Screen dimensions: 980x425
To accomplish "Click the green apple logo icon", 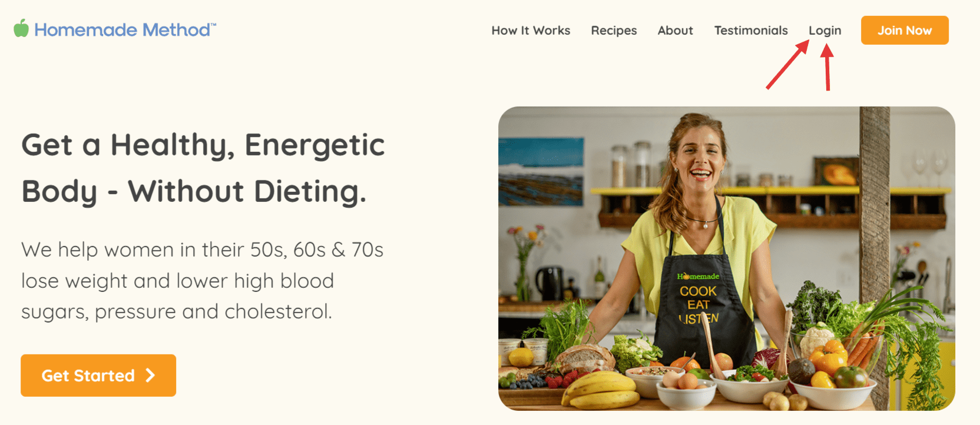I will (21, 28).
